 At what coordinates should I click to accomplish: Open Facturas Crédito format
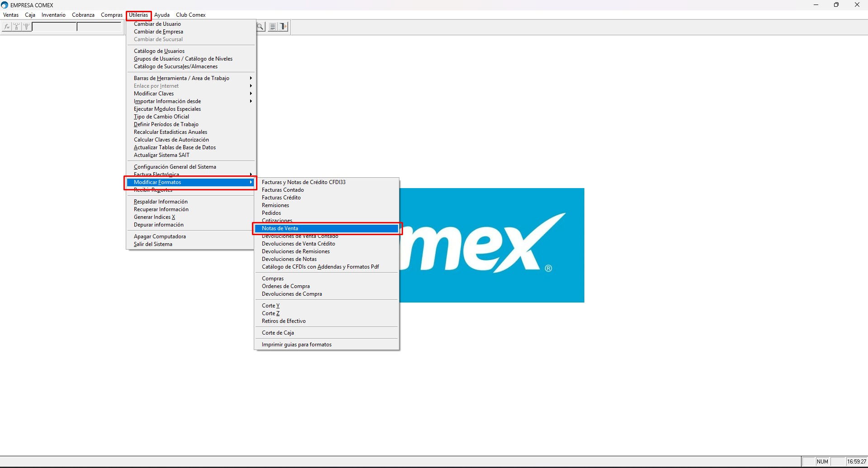coord(327,198)
